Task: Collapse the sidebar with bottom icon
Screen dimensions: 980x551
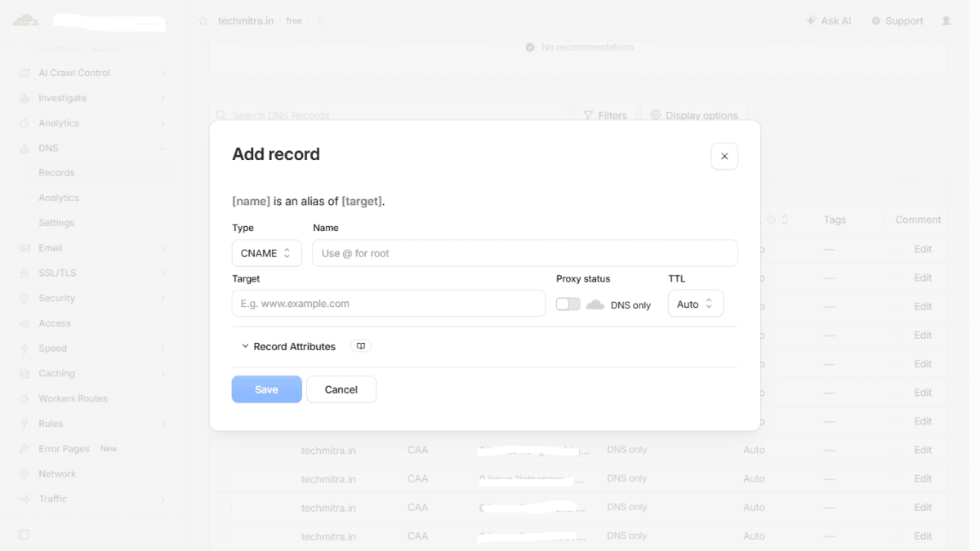Action: (x=24, y=535)
